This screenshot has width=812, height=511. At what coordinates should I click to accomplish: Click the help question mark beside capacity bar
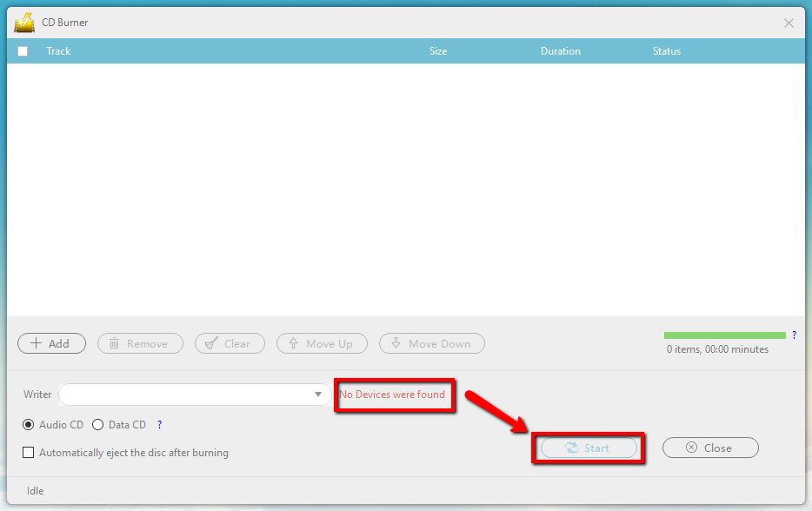click(x=794, y=335)
